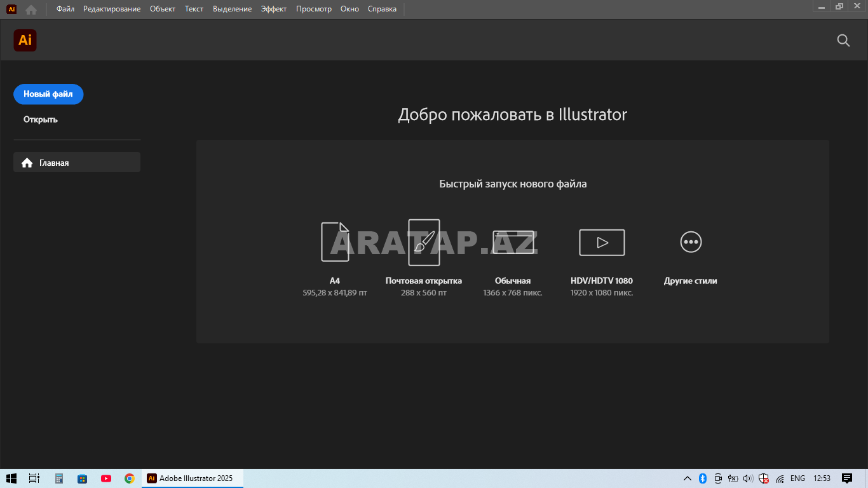The height and width of the screenshot is (488, 868).
Task: Open the volume tray icon
Action: tap(748, 478)
